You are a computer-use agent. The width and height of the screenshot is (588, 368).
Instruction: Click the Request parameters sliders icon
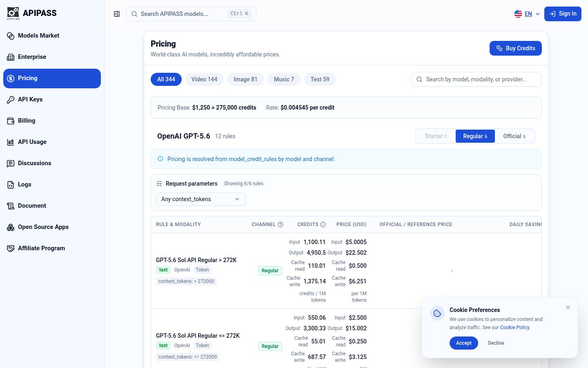pyautogui.click(x=159, y=184)
